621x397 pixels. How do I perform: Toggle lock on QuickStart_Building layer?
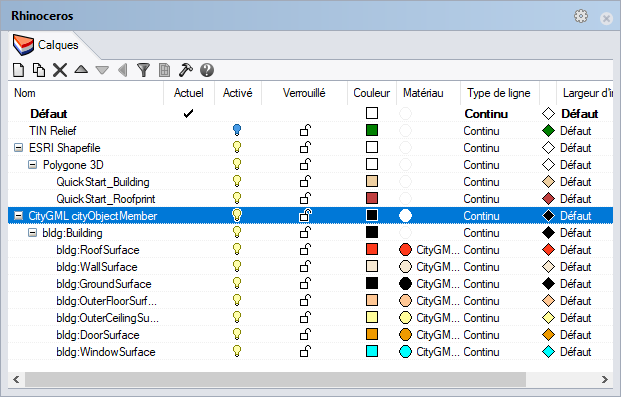point(305,181)
